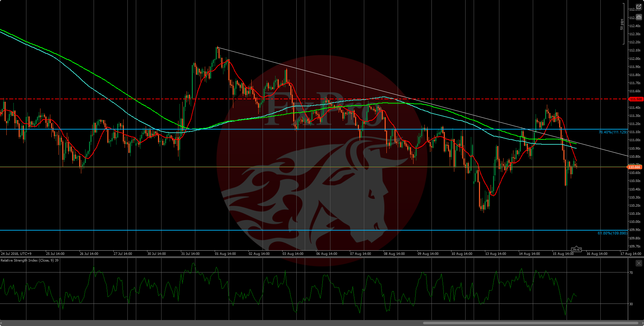The width and height of the screenshot is (644, 326).
Task: Click the 29:47 bar countdown timer
Action: 576,250
